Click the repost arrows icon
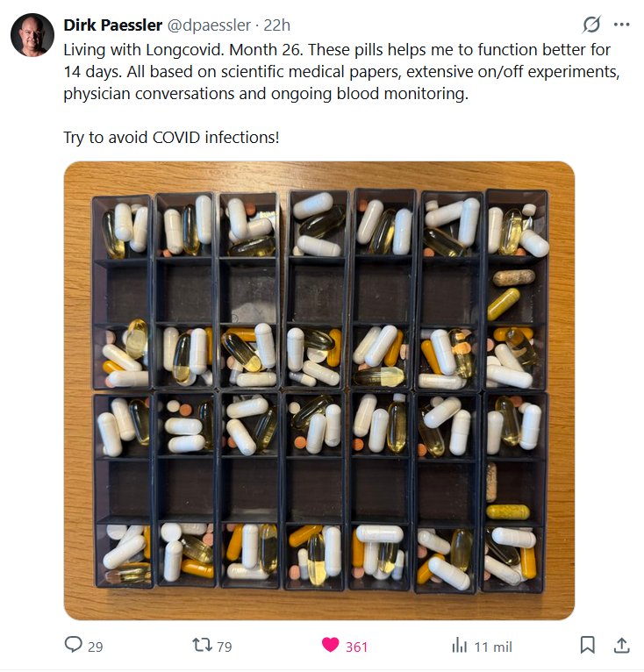The image size is (644, 672). click(202, 645)
